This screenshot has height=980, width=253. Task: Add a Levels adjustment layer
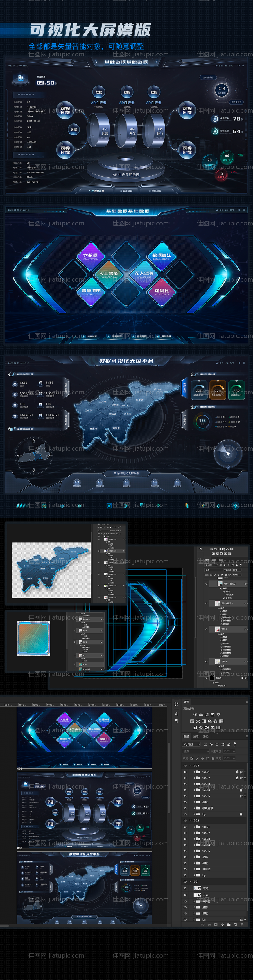tap(201, 714)
